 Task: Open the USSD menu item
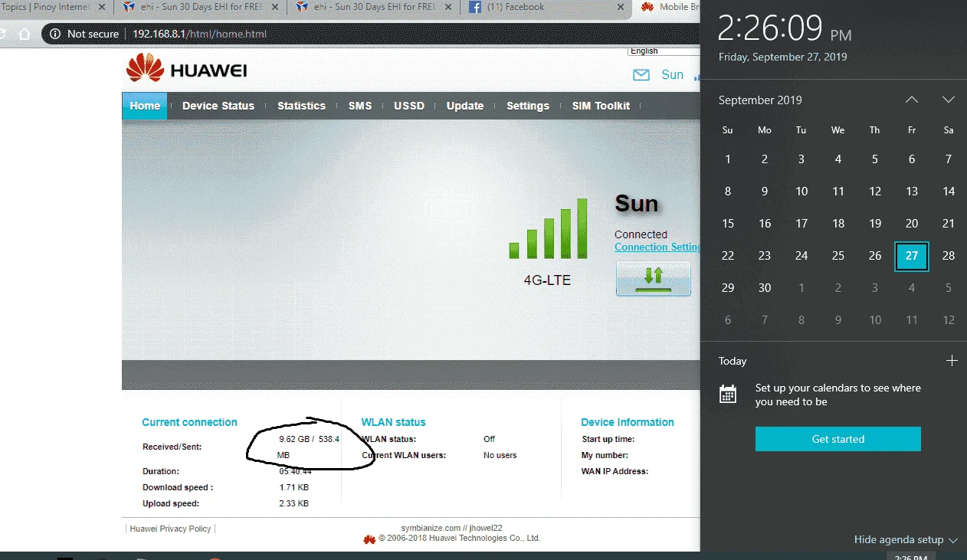409,106
